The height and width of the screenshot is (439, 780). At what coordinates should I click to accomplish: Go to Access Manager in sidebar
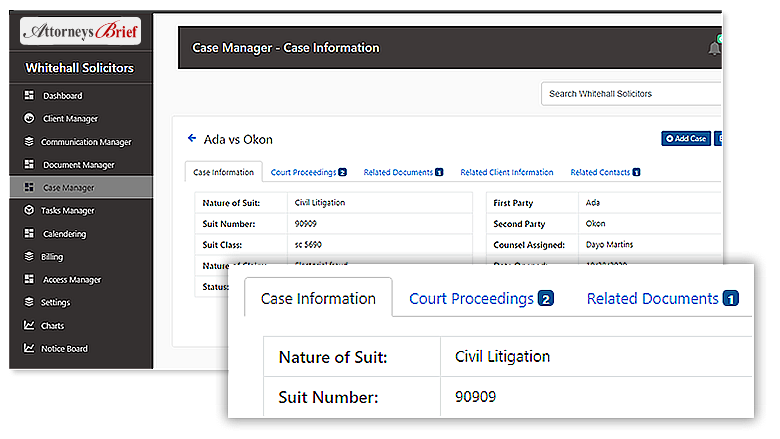point(71,280)
